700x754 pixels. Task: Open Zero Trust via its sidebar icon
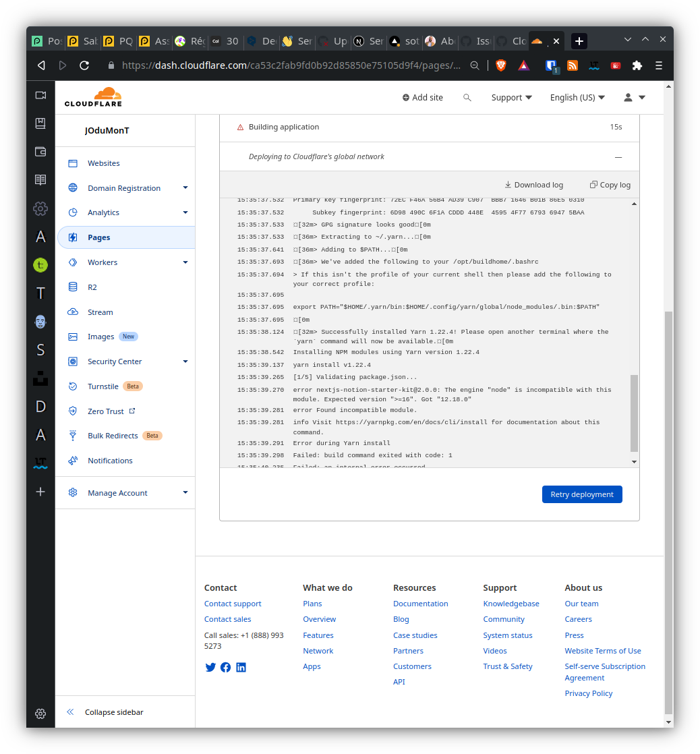(73, 411)
